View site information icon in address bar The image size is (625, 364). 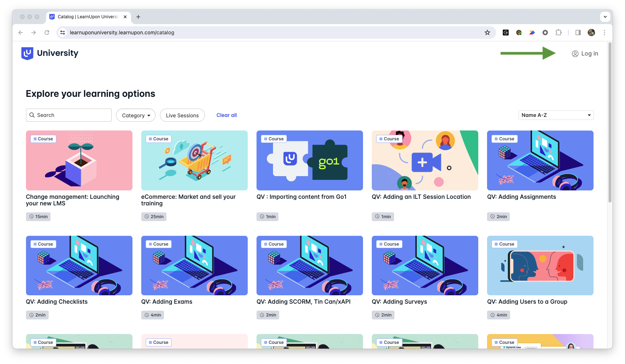[63, 33]
